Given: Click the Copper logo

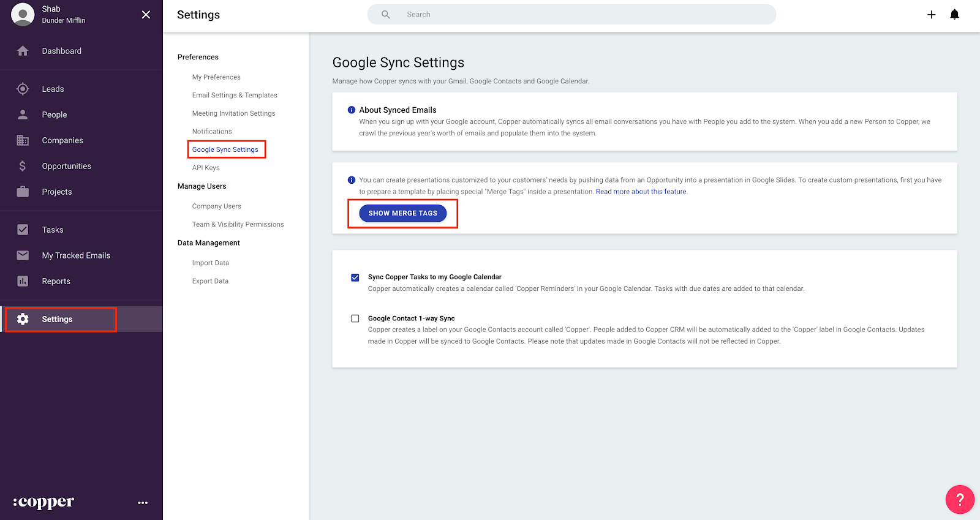Looking at the screenshot, I should [43, 502].
